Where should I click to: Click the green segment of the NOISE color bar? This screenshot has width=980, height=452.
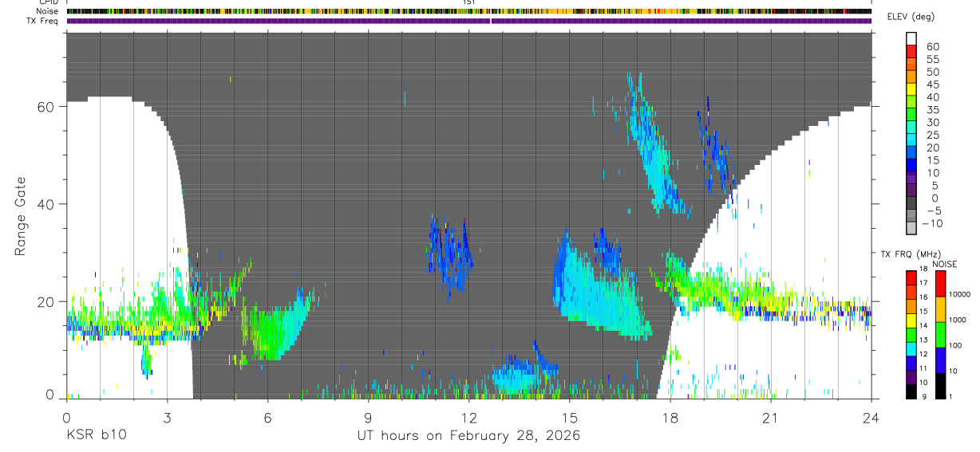coord(940,335)
